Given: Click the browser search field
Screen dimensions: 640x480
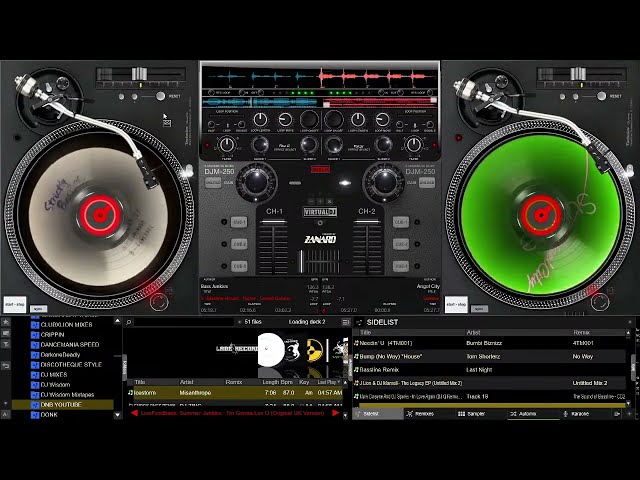Looking at the screenshot, I should pyautogui.click(x=184, y=322).
